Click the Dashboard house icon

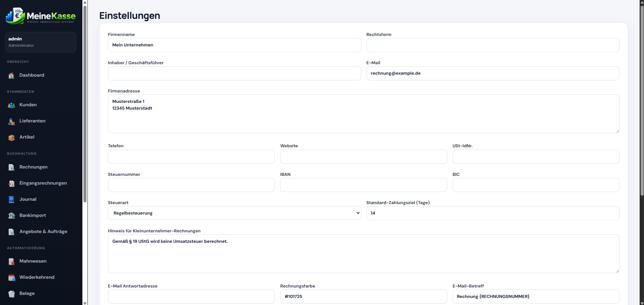point(11,75)
